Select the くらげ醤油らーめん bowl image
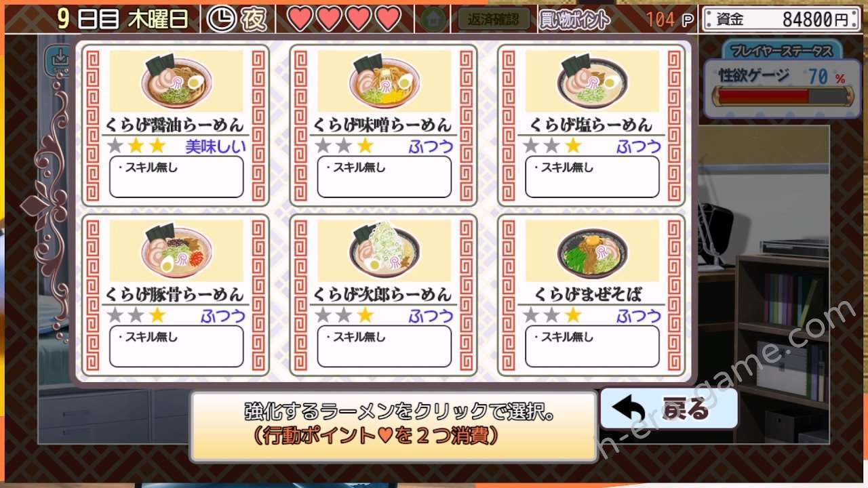The width and height of the screenshot is (868, 488). coord(176,81)
